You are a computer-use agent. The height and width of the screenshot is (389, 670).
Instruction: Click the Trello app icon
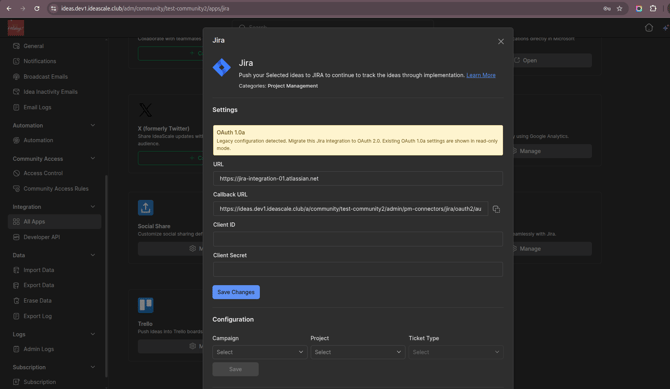(x=145, y=305)
